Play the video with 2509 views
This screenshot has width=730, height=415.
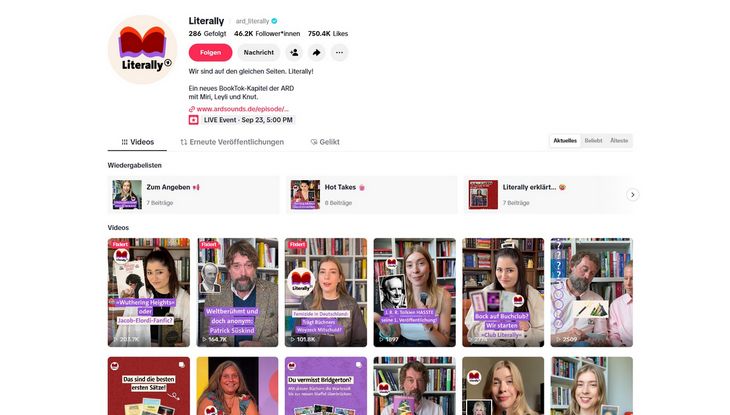tap(592, 293)
